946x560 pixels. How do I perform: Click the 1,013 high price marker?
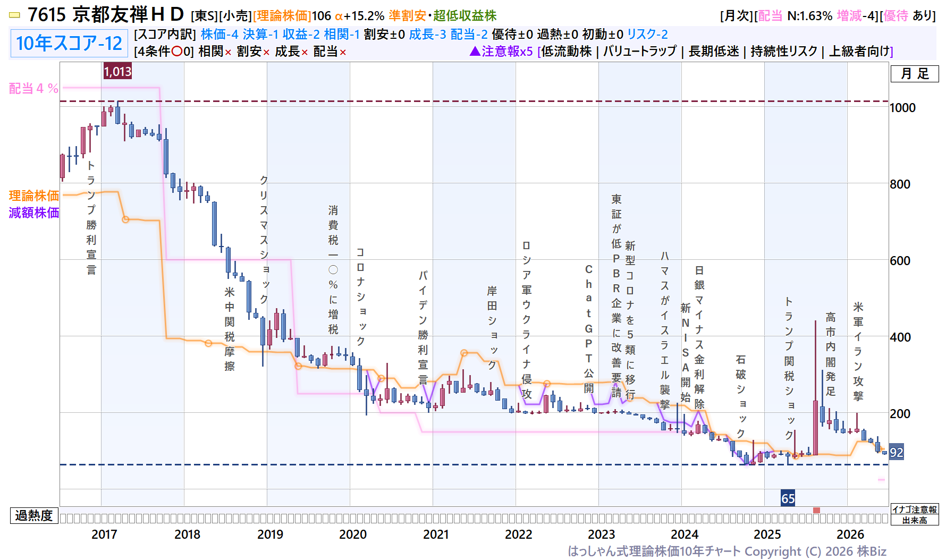tap(117, 71)
